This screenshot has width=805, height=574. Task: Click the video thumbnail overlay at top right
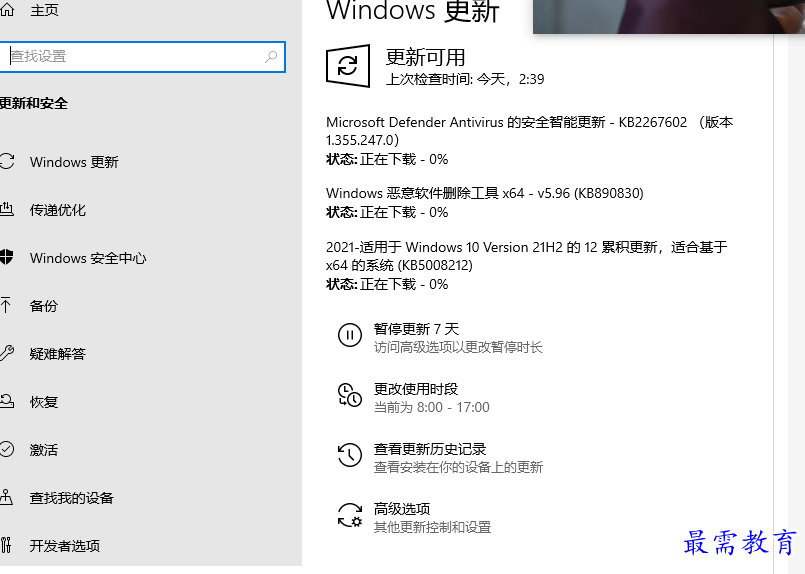[668, 16]
